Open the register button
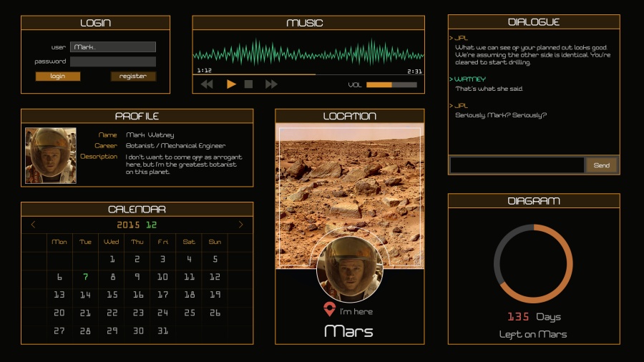The width and height of the screenshot is (644, 362). tap(133, 77)
